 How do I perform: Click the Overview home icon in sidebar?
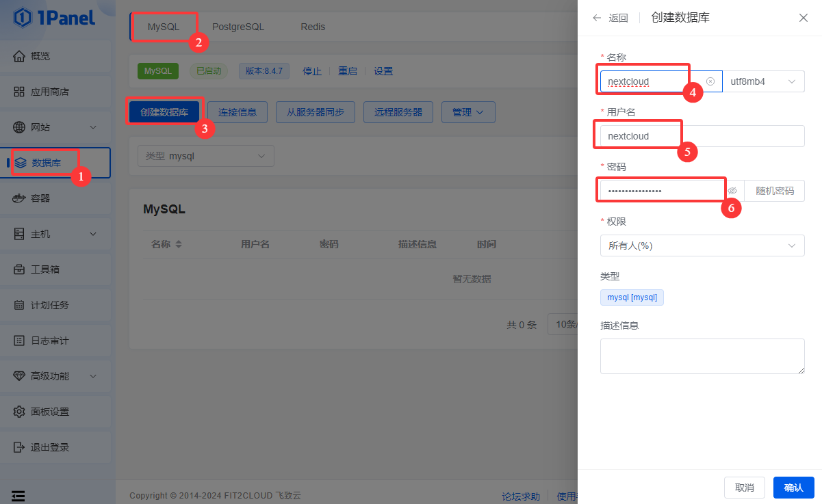click(19, 56)
